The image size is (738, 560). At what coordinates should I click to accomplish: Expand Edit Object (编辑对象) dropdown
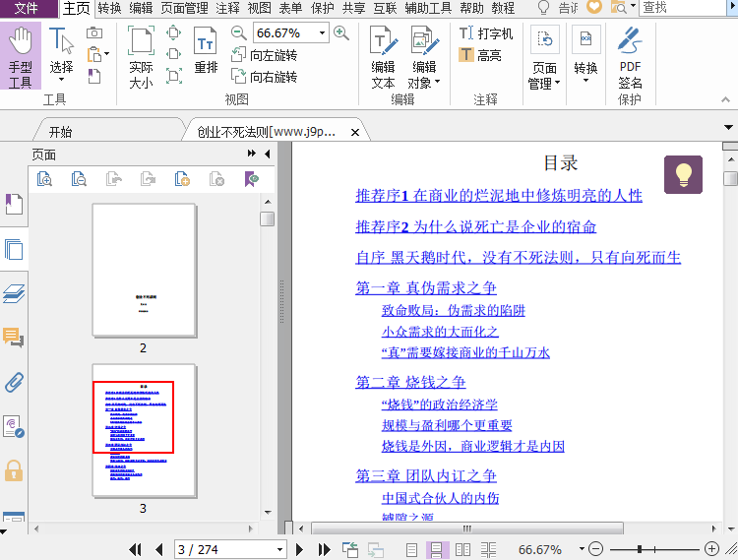[438, 83]
